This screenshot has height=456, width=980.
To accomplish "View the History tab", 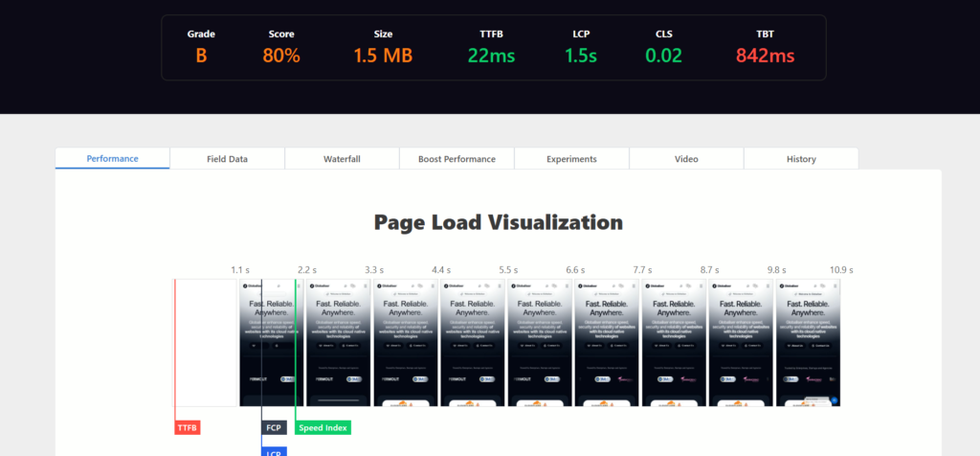I will (x=801, y=159).
